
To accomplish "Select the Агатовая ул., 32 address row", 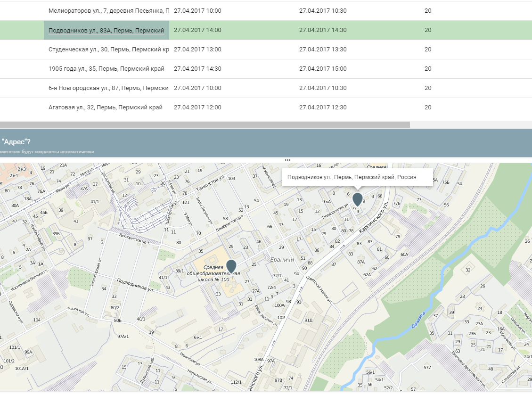I will coord(106,107).
